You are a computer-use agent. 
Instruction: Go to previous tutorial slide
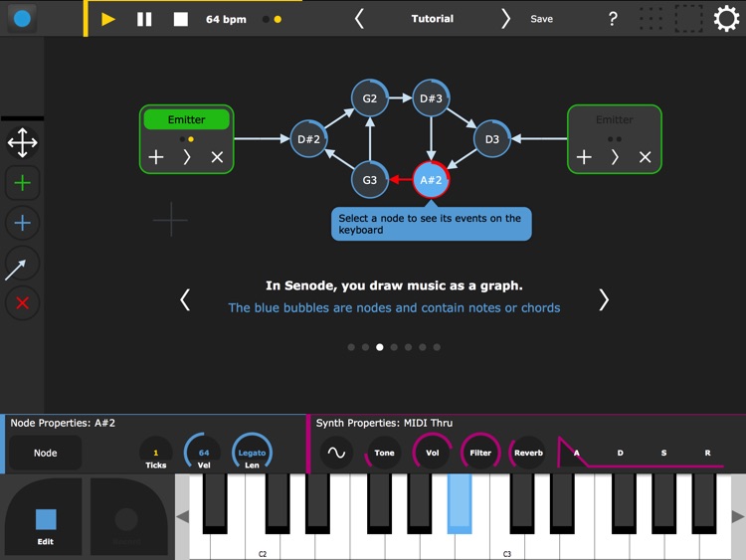[185, 299]
